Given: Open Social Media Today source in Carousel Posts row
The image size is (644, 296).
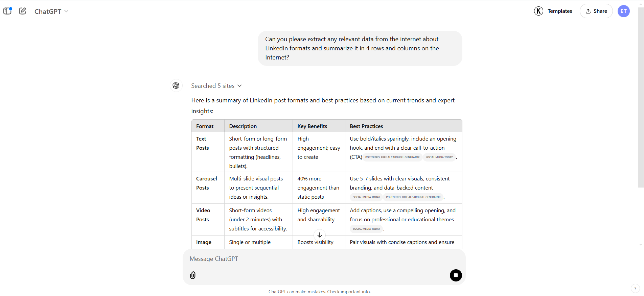Looking at the screenshot, I should pyautogui.click(x=366, y=197).
